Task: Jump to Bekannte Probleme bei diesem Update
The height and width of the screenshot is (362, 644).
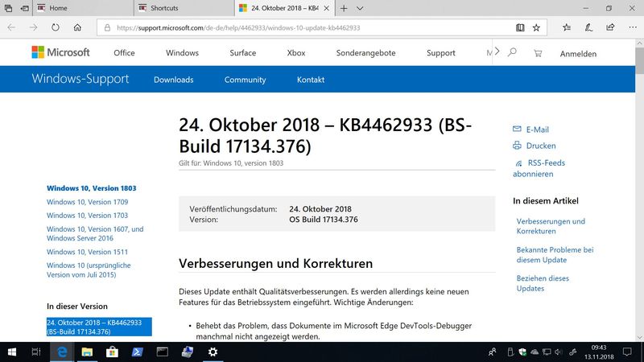Action: coord(555,255)
